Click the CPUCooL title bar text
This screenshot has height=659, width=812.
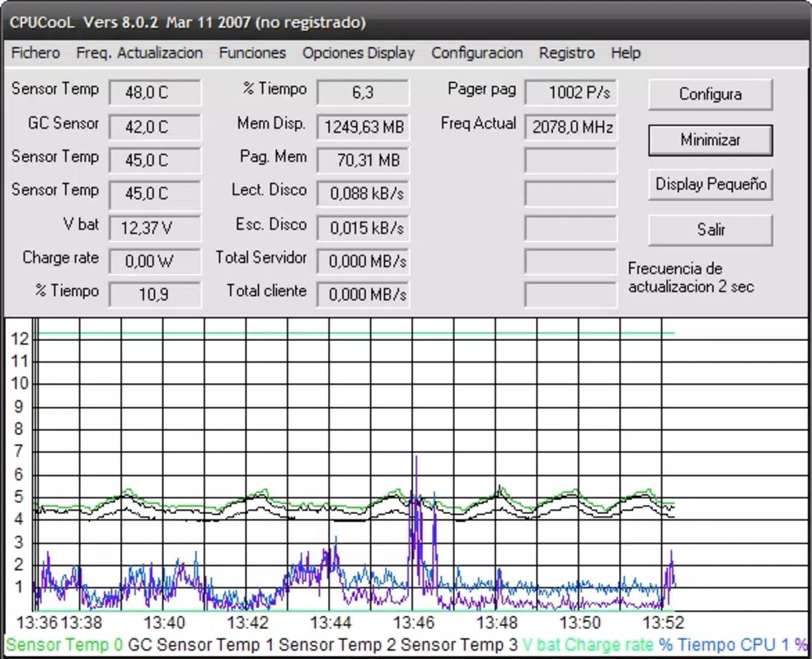click(x=188, y=23)
